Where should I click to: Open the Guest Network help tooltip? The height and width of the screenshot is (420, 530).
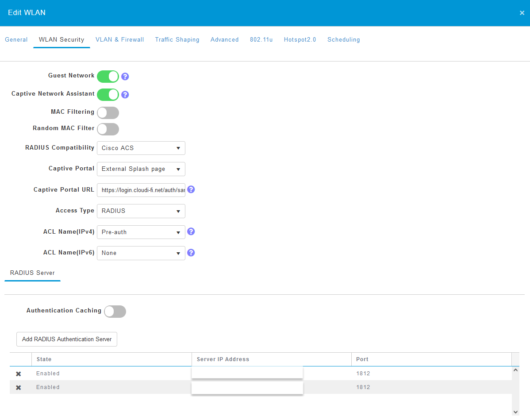click(125, 77)
